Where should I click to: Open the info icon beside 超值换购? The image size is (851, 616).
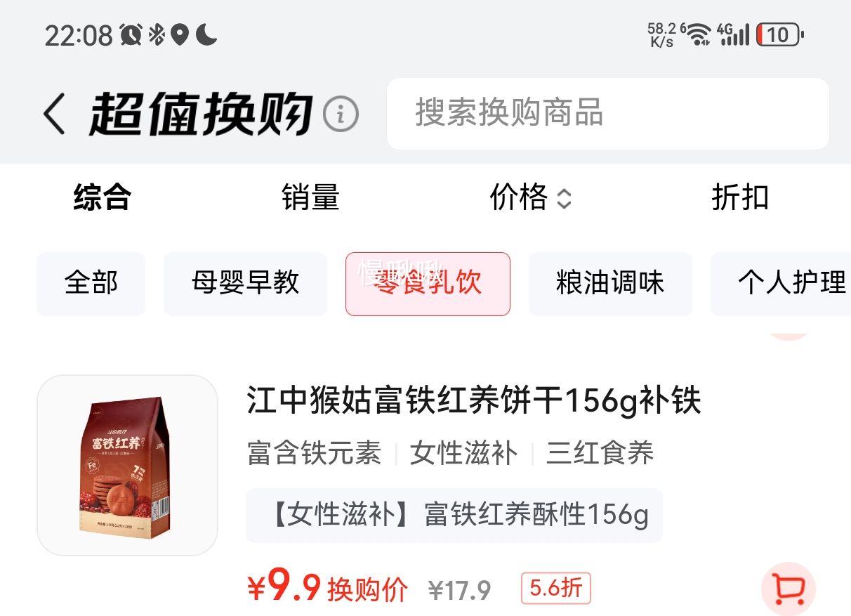341,114
